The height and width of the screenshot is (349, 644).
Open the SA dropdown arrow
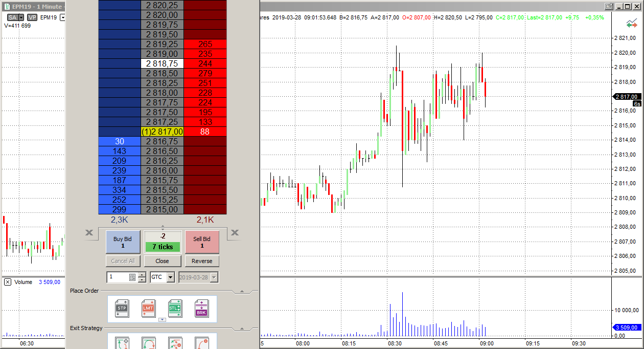(x=21, y=17)
